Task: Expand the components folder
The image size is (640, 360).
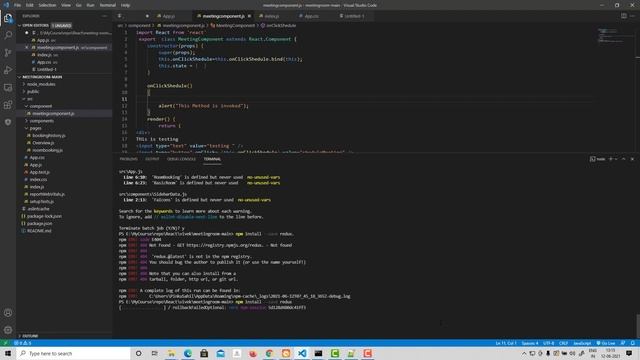Action: click(41, 121)
